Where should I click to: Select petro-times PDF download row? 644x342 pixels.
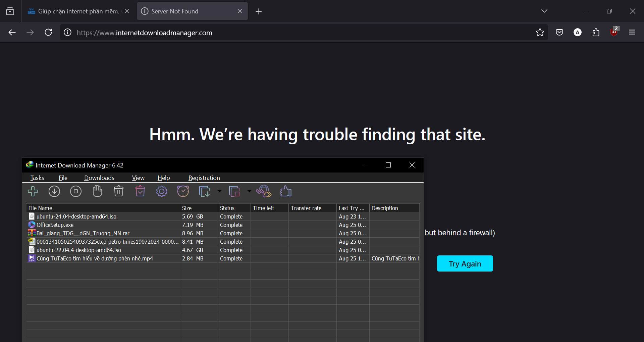pyautogui.click(x=223, y=242)
